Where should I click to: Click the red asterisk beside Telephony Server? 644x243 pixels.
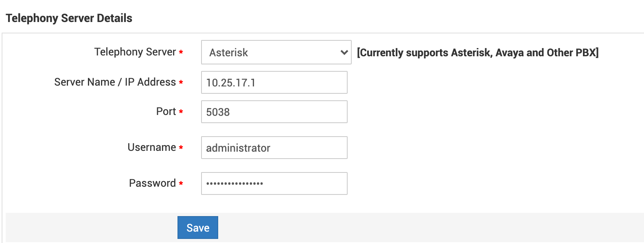(181, 53)
